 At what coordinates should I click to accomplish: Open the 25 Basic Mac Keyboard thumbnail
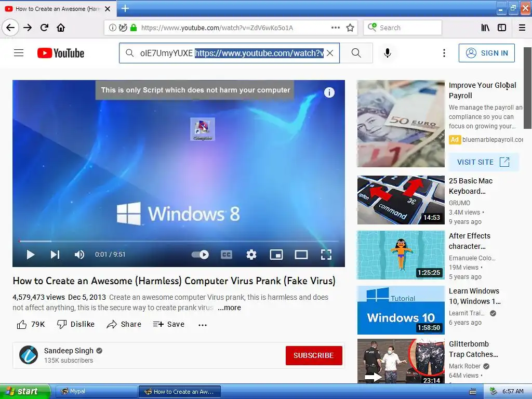click(x=401, y=200)
